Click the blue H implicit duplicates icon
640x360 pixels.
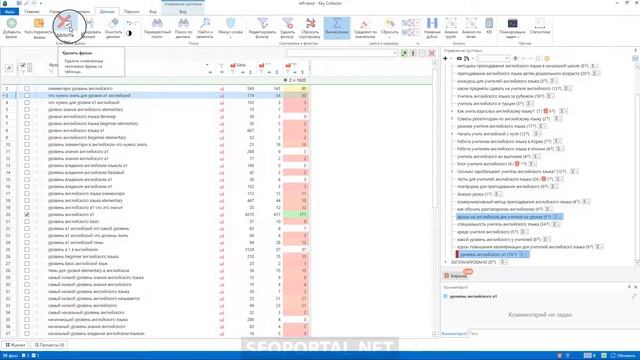click(x=432, y=23)
